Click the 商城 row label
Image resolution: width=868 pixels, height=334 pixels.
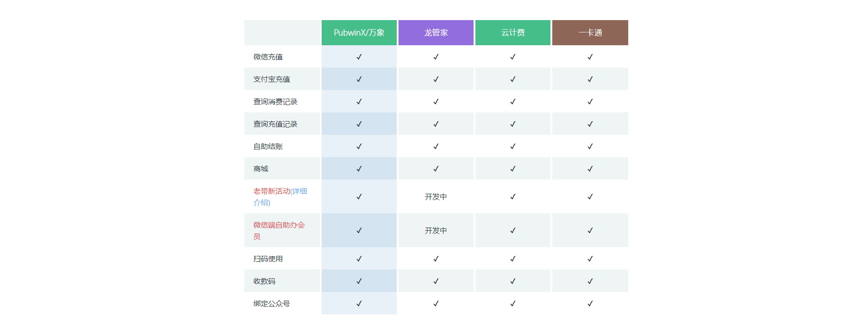(261, 169)
